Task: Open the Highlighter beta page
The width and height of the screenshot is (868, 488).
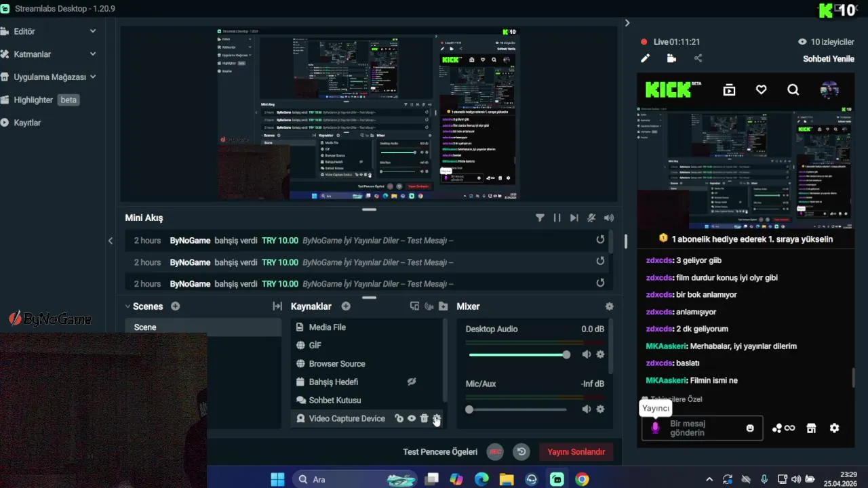Action: [41, 100]
